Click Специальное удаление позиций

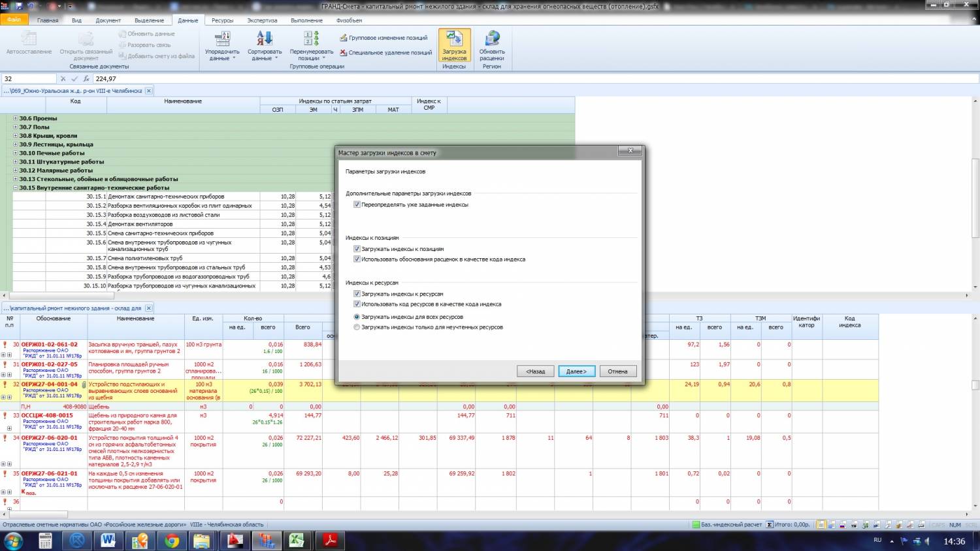(x=385, y=53)
